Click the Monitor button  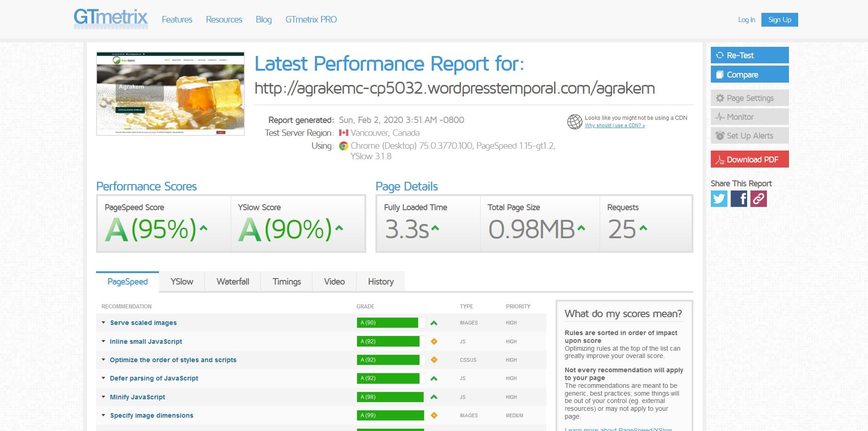(750, 117)
